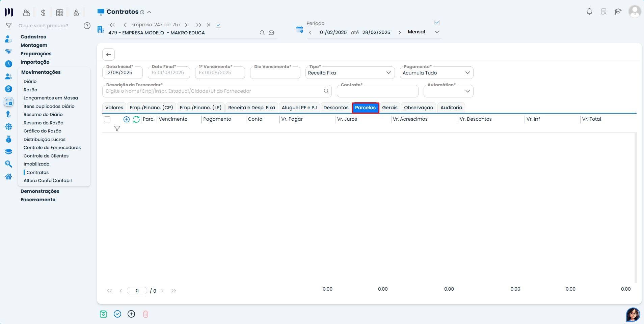
Task: Refresh the parcelas grid with green arrows
Action: point(136,119)
